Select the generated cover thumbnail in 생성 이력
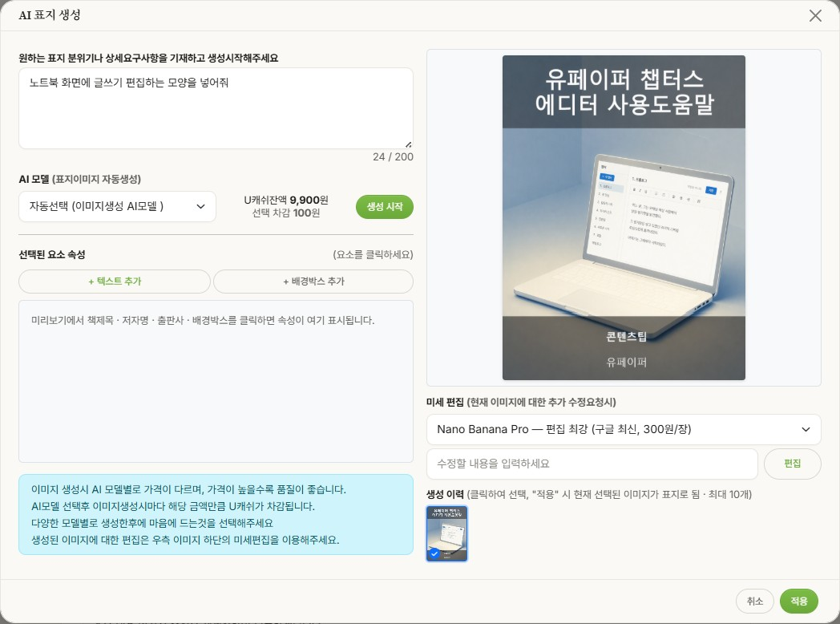 pos(446,533)
